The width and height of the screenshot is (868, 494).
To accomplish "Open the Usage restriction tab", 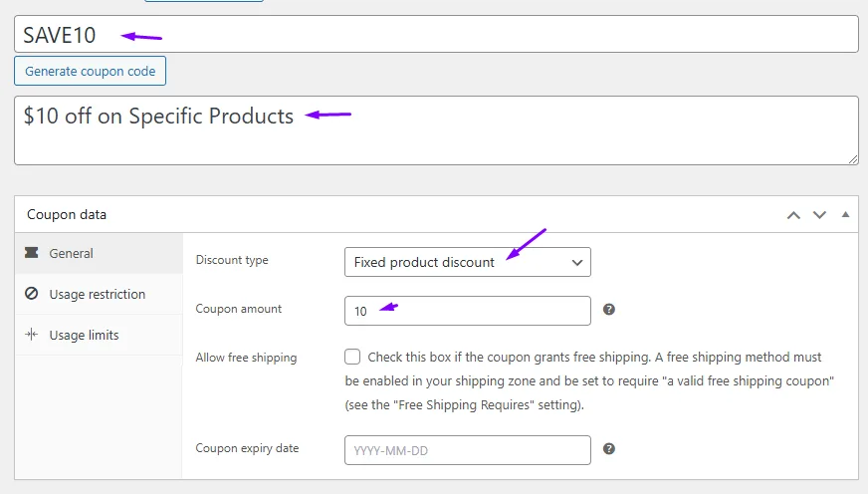I will 99,294.
